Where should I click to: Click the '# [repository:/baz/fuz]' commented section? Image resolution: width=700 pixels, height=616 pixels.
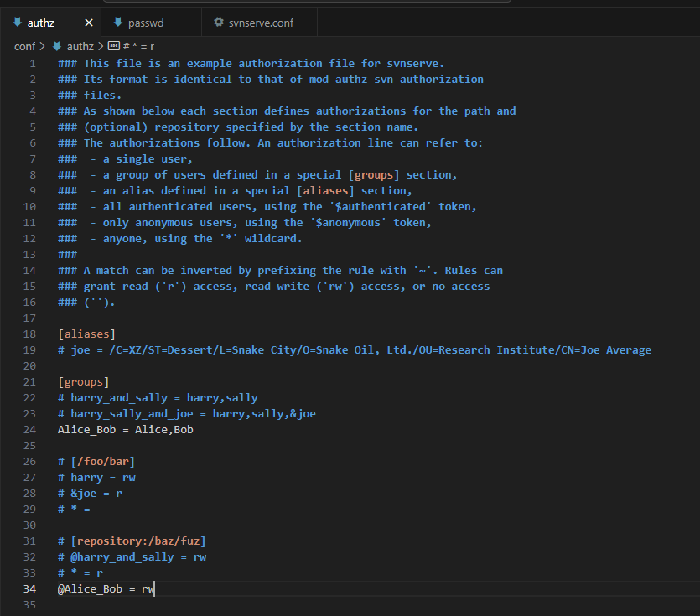132,541
